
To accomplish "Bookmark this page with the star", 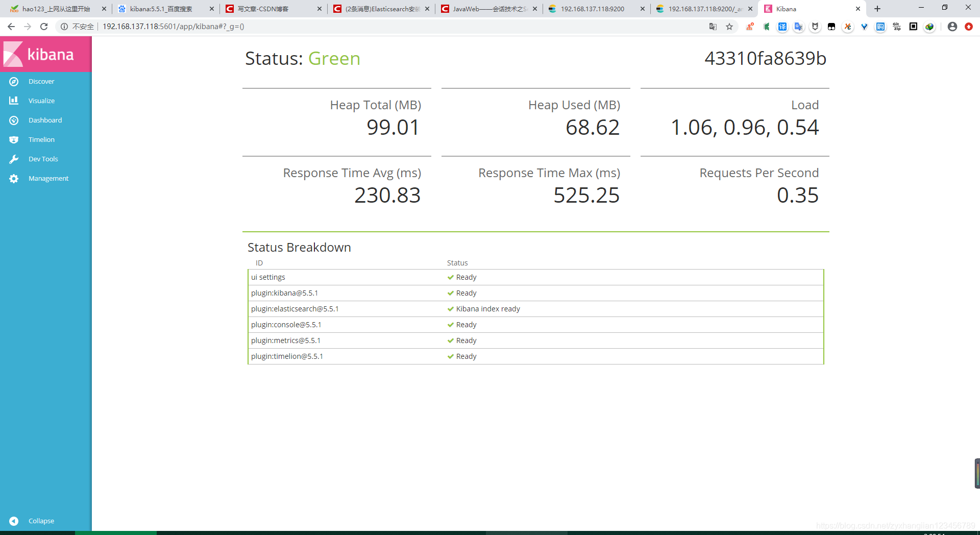I will click(729, 27).
